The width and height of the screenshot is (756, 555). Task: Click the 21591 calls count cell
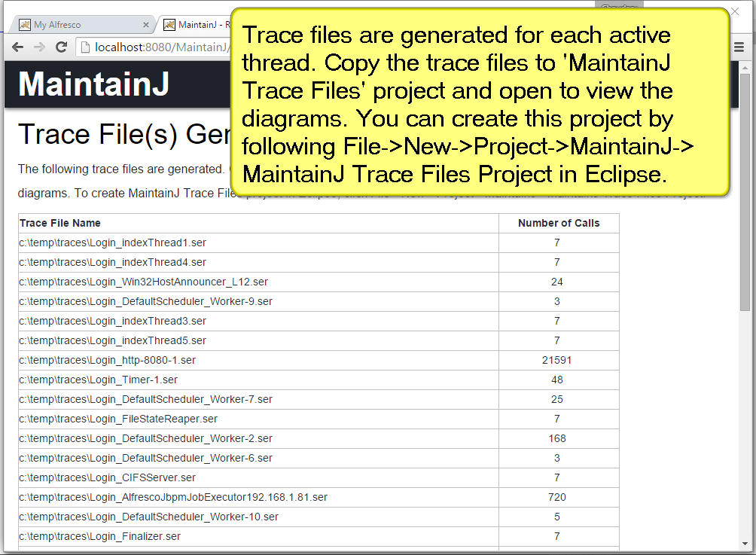coord(556,360)
